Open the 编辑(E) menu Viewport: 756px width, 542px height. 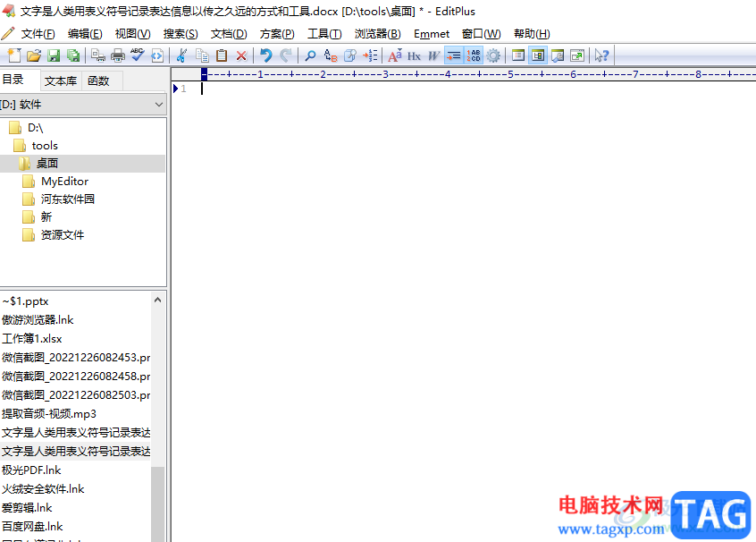[85, 34]
